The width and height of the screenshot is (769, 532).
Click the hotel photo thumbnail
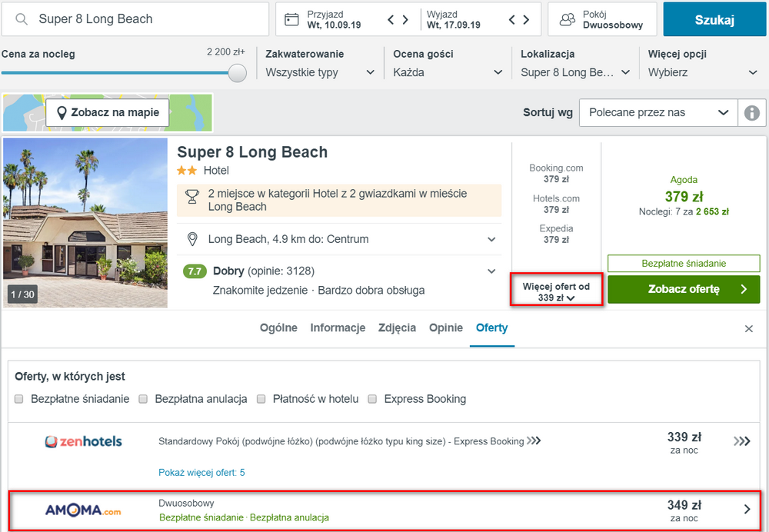(85, 223)
